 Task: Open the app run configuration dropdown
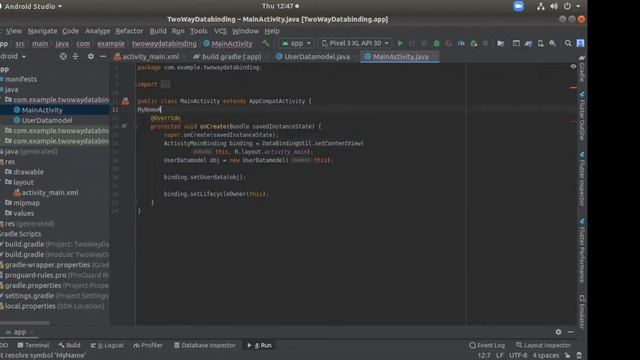click(x=296, y=43)
